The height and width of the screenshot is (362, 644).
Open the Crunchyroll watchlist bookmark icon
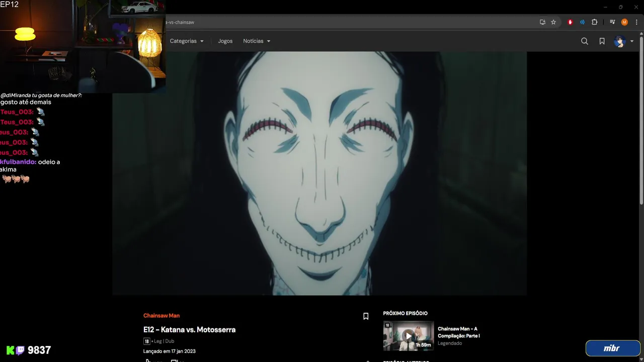click(x=602, y=41)
